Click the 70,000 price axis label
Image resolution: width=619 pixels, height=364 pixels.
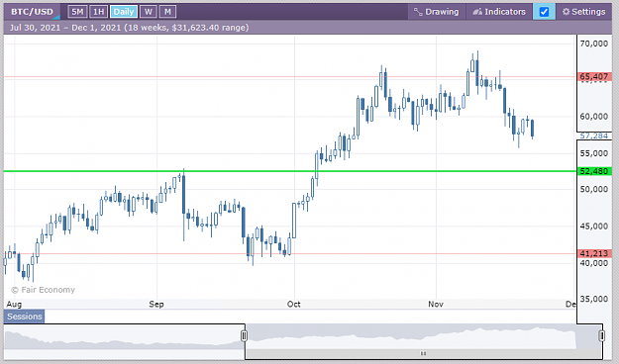(593, 44)
